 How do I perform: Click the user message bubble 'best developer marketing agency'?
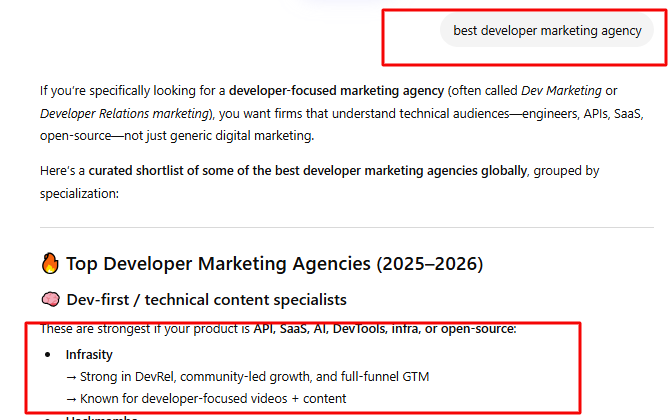point(547,31)
